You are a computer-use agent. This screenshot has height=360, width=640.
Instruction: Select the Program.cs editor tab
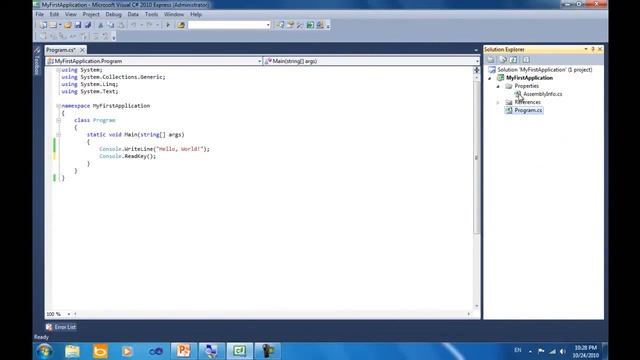point(61,50)
